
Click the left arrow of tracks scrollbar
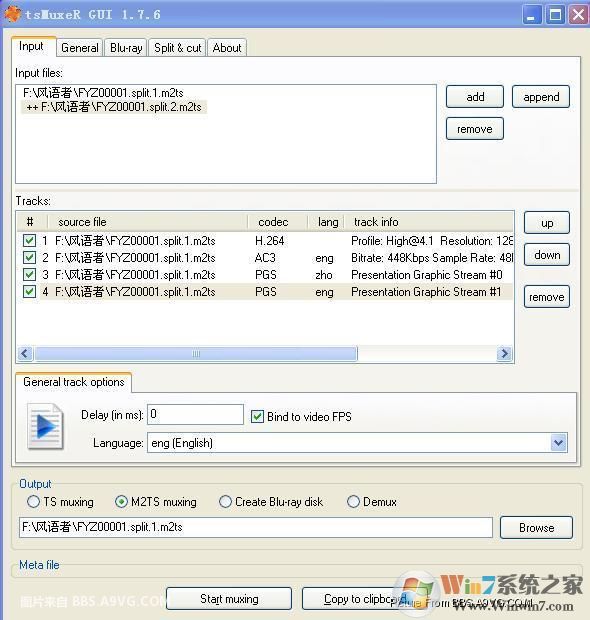pos(25,353)
